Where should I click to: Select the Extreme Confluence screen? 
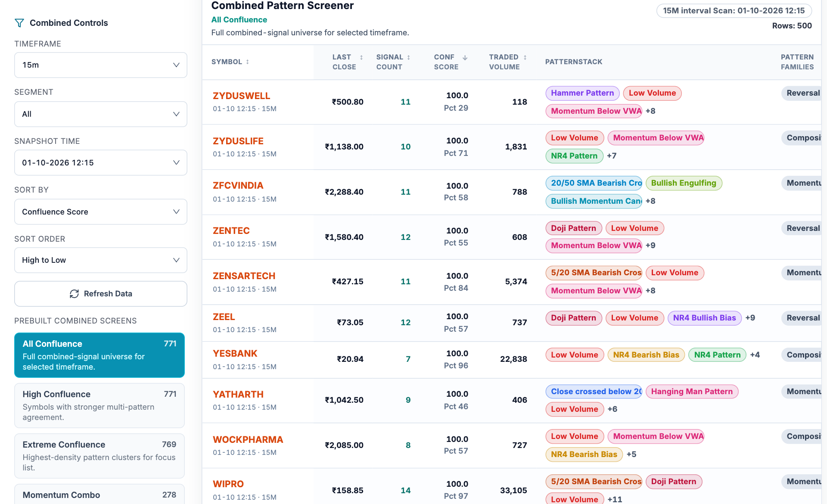99,456
